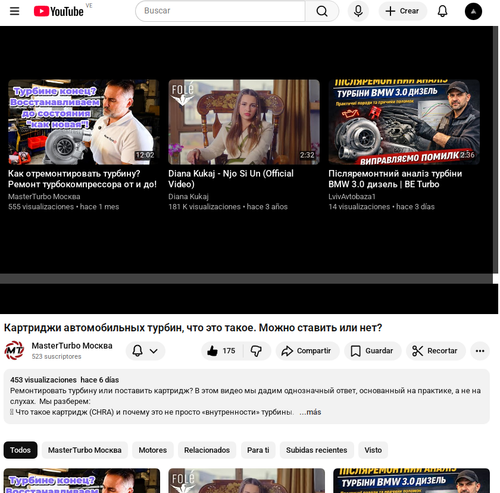Viewport: 500px width, 493px height.
Task: Open the hamburger guide menu
Action: click(14, 11)
